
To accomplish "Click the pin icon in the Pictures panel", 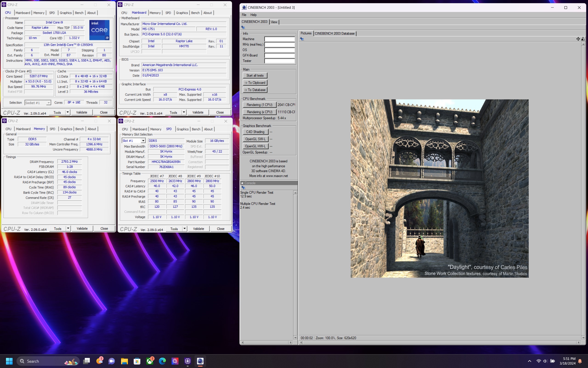I will (x=302, y=39).
